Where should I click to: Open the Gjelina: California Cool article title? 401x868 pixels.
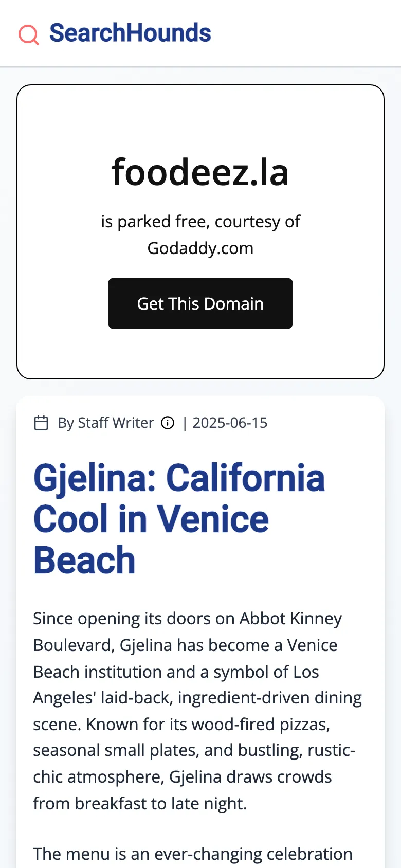coord(179,518)
